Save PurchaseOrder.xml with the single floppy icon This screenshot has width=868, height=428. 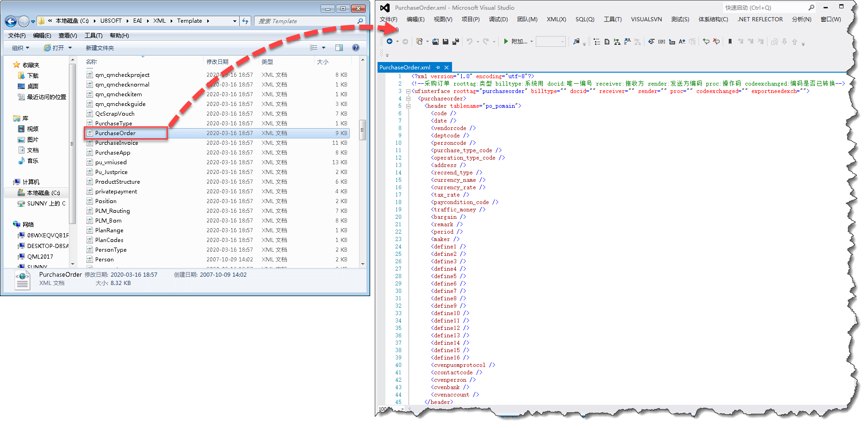click(446, 42)
